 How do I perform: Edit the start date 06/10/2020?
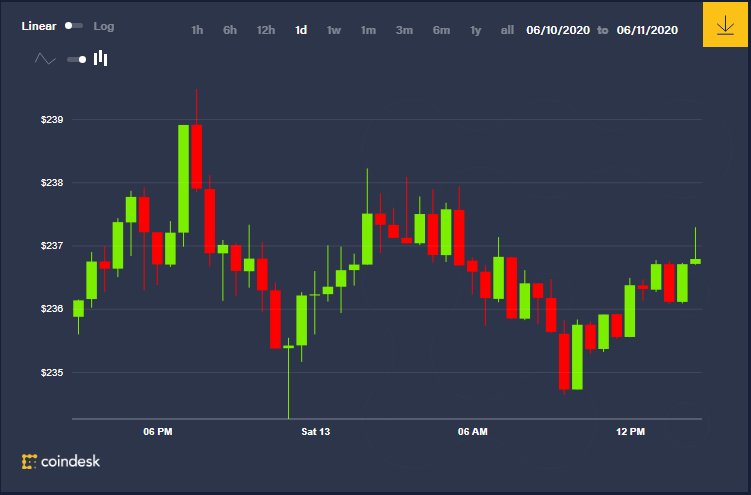(558, 30)
